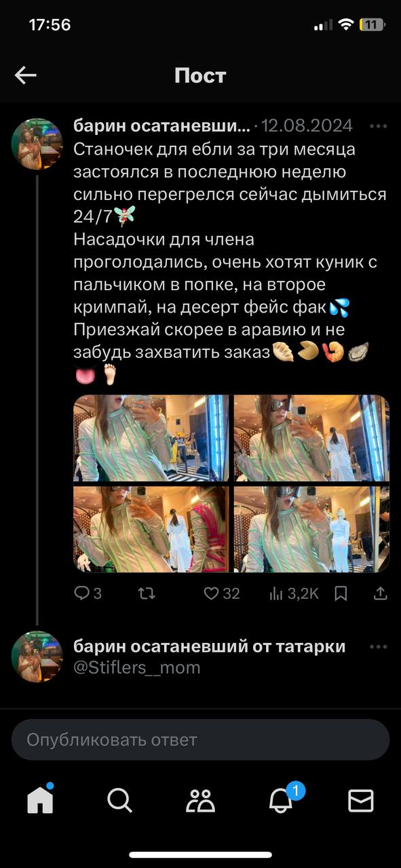Open the Communities people icon
The image size is (401, 868).
(x=200, y=801)
